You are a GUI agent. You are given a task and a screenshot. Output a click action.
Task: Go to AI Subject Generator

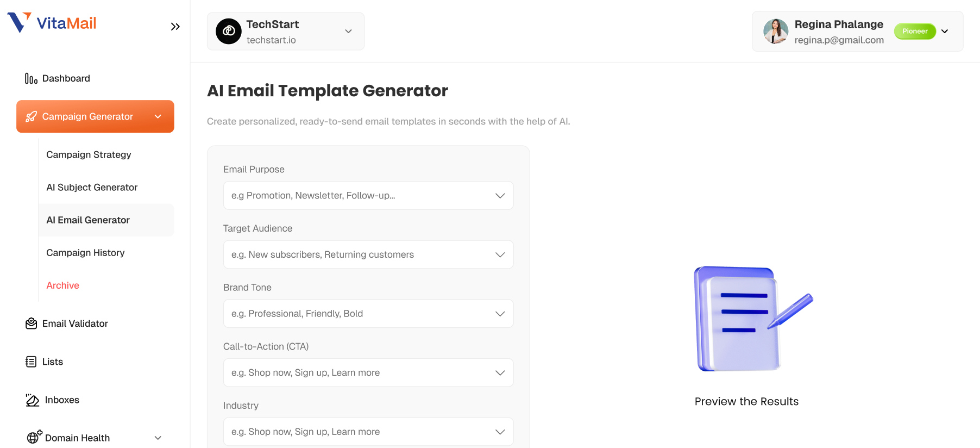click(91, 187)
